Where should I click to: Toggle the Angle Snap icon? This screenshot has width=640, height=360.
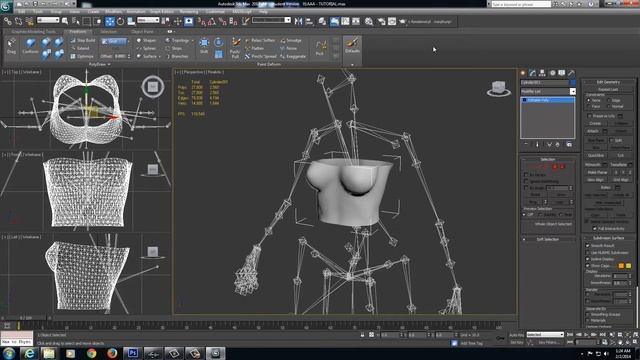pos(211,21)
